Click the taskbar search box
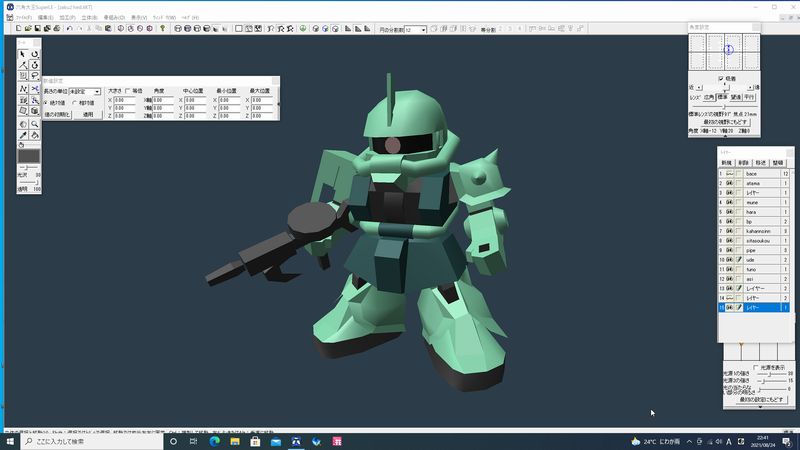Viewport: 800px width, 450px height. click(92, 441)
